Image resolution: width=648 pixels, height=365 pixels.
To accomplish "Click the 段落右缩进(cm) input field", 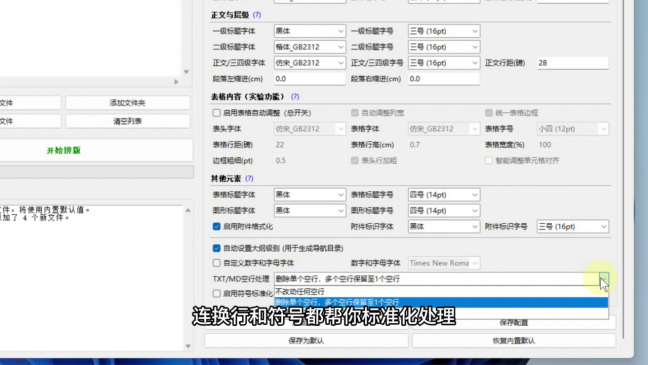I will [x=444, y=79].
